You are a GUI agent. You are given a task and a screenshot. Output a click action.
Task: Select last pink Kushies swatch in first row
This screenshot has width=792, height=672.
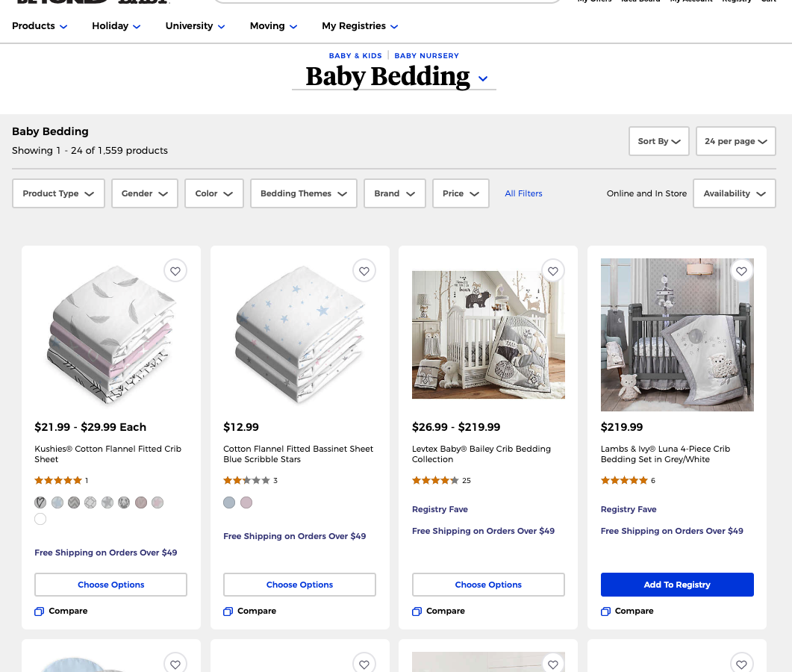[x=158, y=503]
